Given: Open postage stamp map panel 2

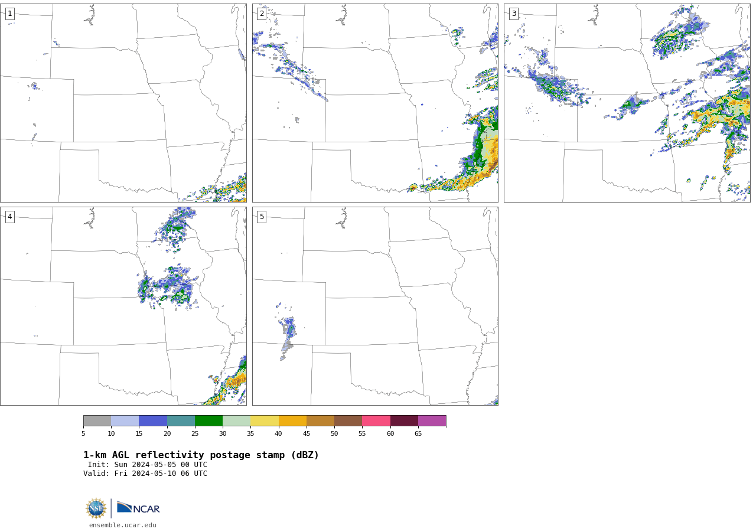Looking at the screenshot, I should pyautogui.click(x=375, y=103).
